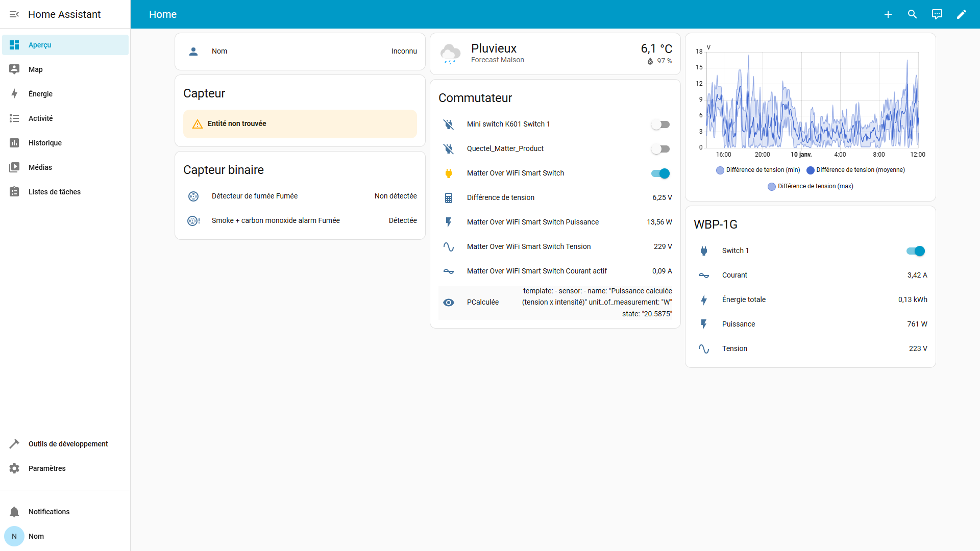Click the rainy weather cloud icon
This screenshot has height=551, width=980.
[450, 54]
